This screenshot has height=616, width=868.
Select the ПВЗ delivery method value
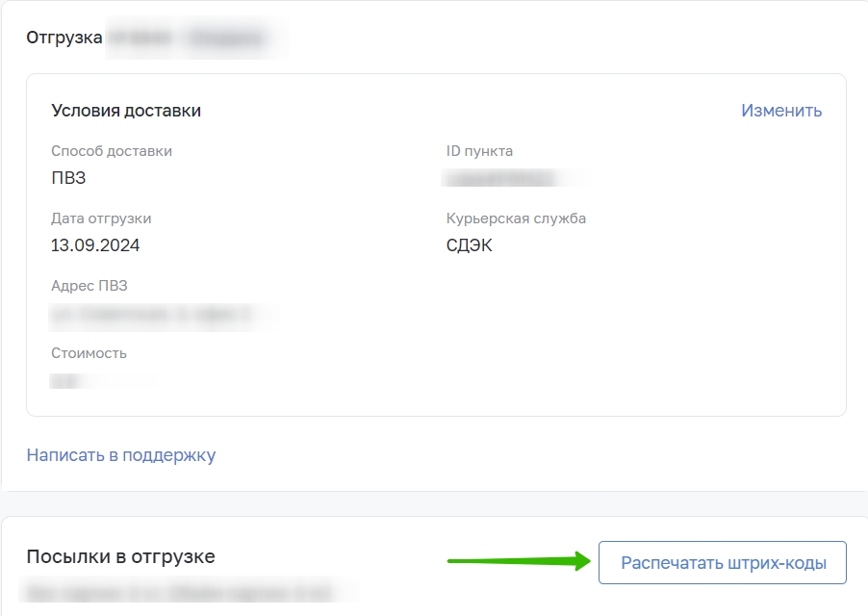(68, 178)
